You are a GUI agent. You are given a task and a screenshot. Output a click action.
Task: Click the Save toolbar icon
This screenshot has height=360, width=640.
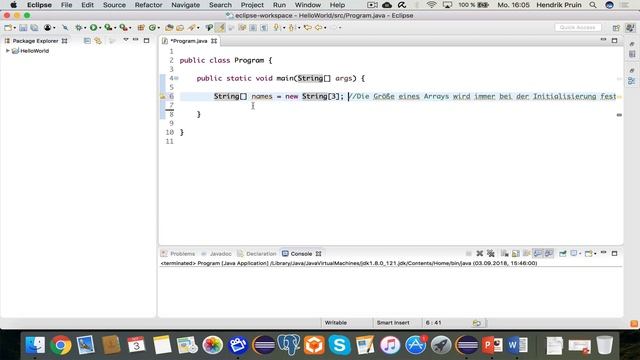point(23,28)
